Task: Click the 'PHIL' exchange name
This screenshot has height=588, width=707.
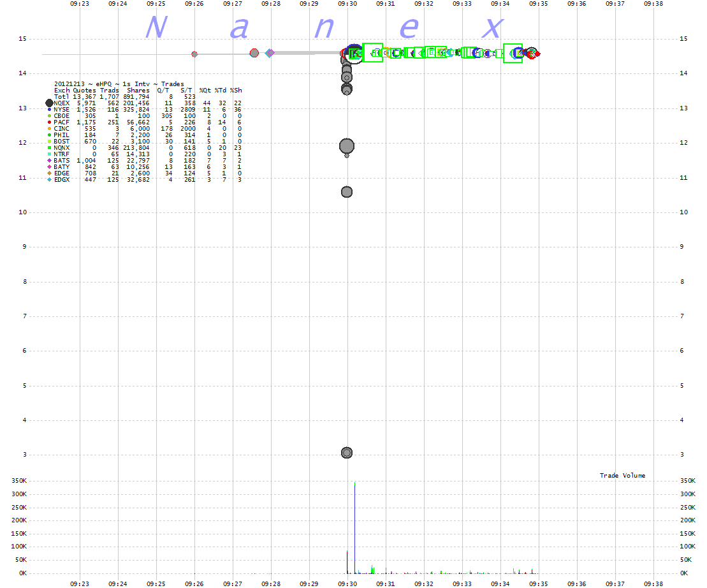Action: (62, 135)
